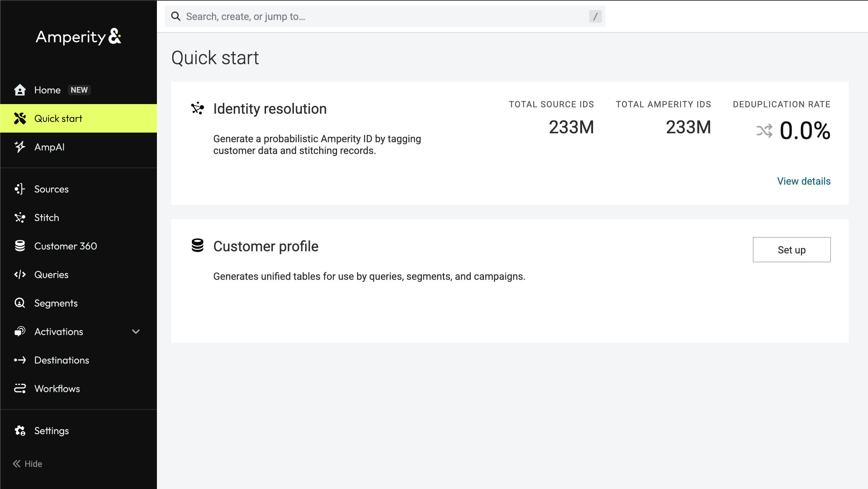The width and height of the screenshot is (868, 489).
Task: Click the TOTAL SOURCE IDS label
Action: click(551, 104)
